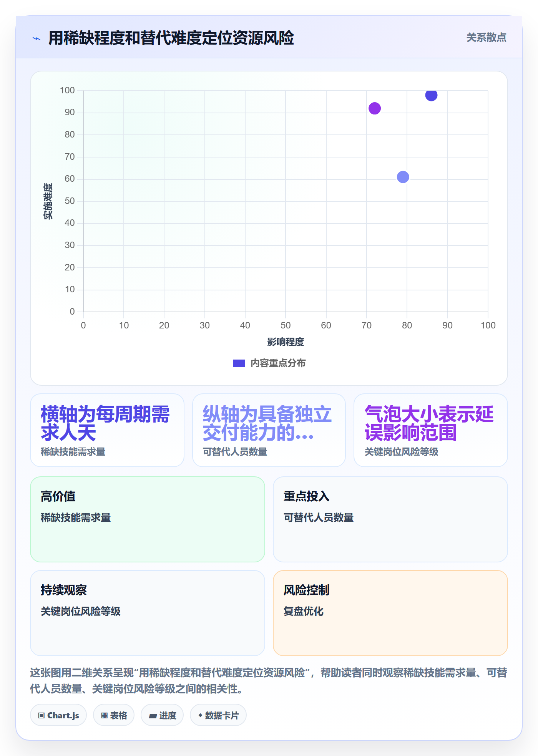The image size is (538, 756).
Task: Click 关键岗位风险等级 under the third stat card
Action: tap(402, 452)
